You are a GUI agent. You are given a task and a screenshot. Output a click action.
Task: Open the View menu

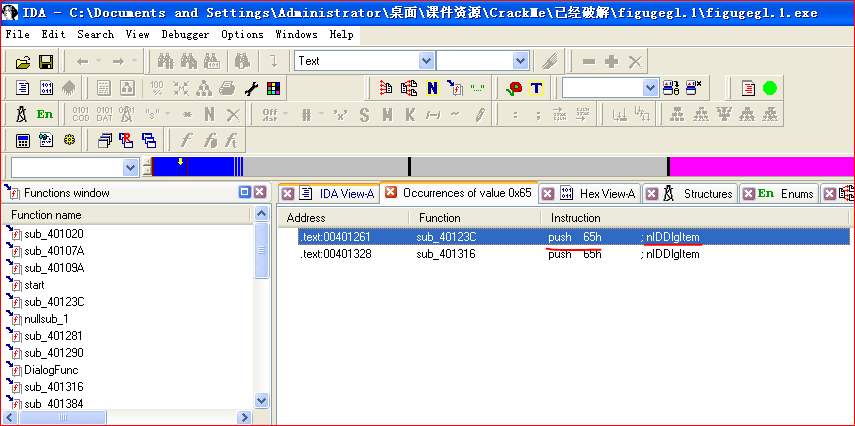click(137, 34)
